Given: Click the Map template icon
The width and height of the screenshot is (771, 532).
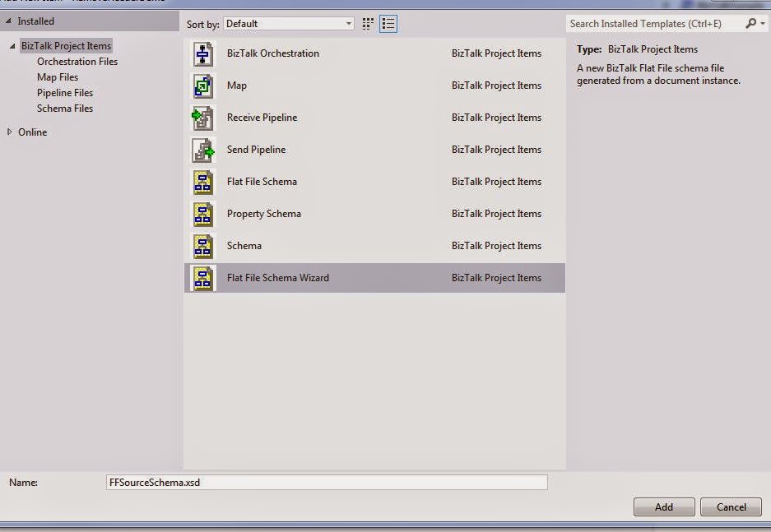Looking at the screenshot, I should point(202,86).
